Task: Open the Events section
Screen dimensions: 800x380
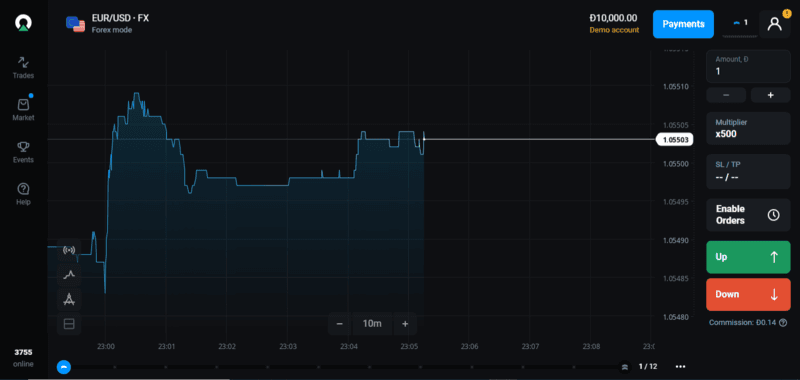Action: pos(23,152)
